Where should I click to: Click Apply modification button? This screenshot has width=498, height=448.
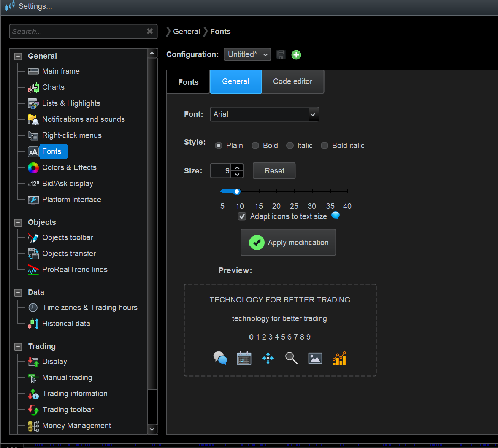288,243
